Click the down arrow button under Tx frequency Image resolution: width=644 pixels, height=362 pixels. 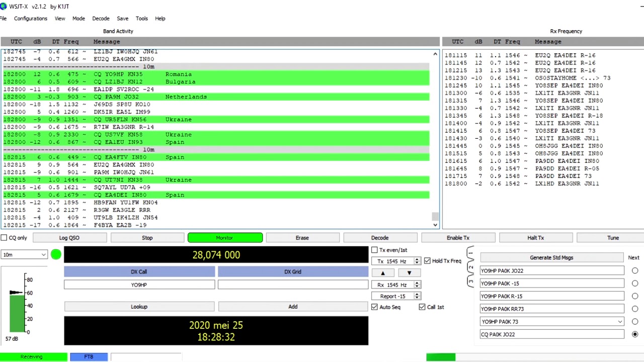pos(409,273)
